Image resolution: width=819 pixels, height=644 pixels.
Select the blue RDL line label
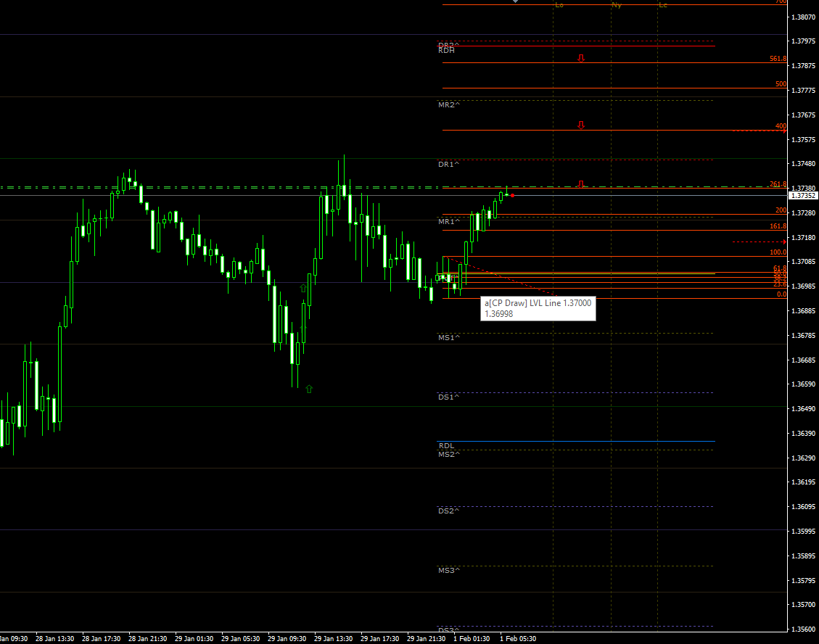pos(446,445)
